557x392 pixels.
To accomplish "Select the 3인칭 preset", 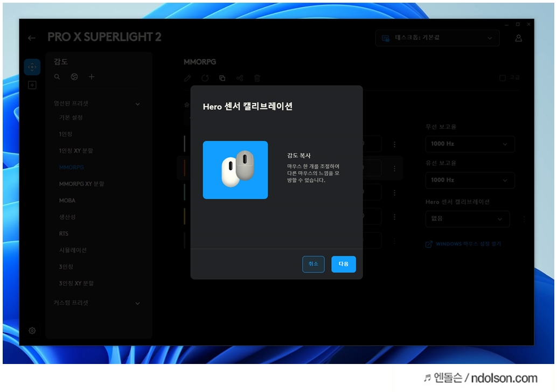I will click(x=66, y=267).
